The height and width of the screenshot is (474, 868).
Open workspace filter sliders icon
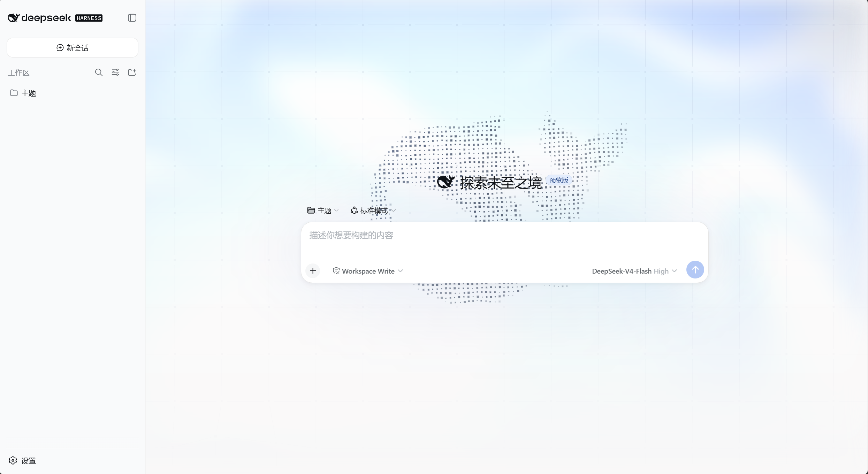pyautogui.click(x=115, y=72)
